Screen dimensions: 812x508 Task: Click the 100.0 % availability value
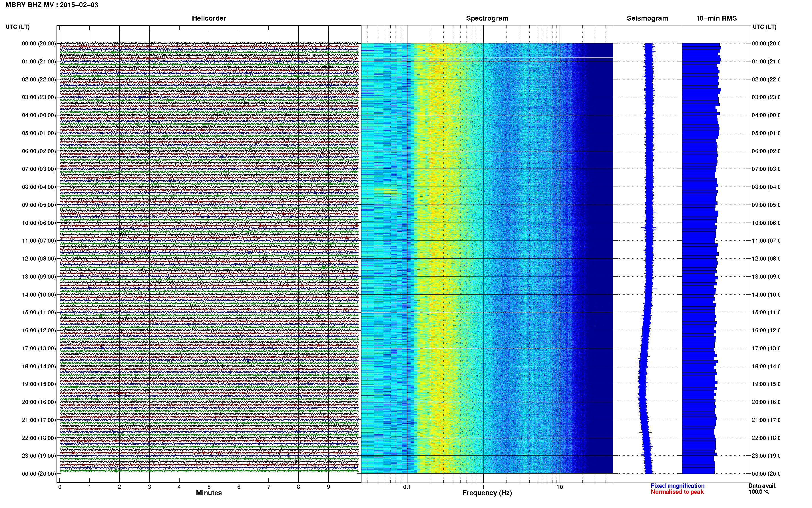click(759, 492)
